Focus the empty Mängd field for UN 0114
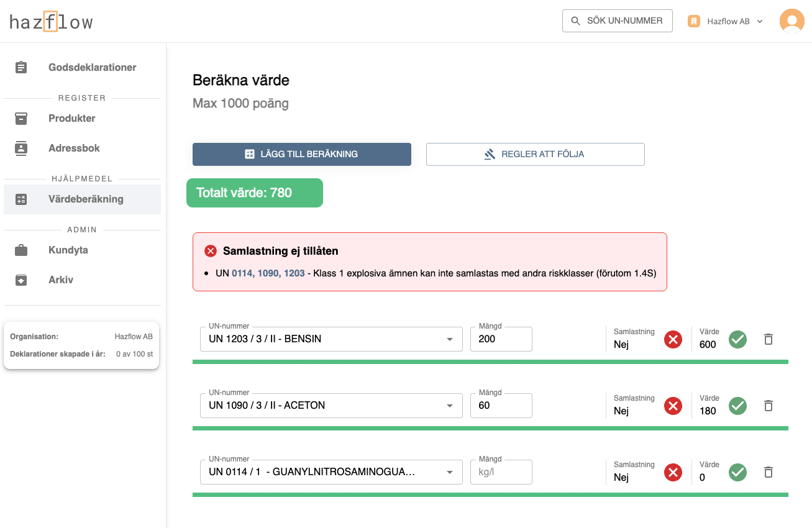Screen dimensions: 812x528 (x=501, y=472)
